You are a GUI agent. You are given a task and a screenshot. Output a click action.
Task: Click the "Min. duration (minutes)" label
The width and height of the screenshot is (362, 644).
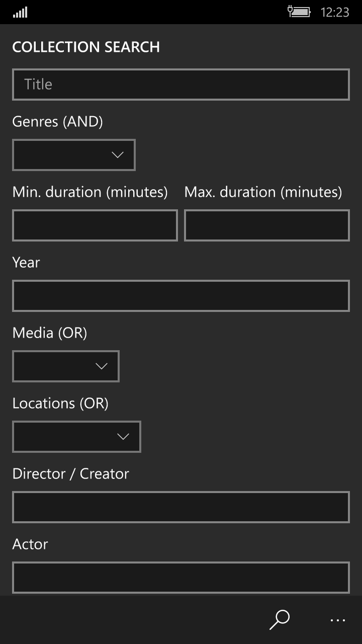(x=90, y=192)
